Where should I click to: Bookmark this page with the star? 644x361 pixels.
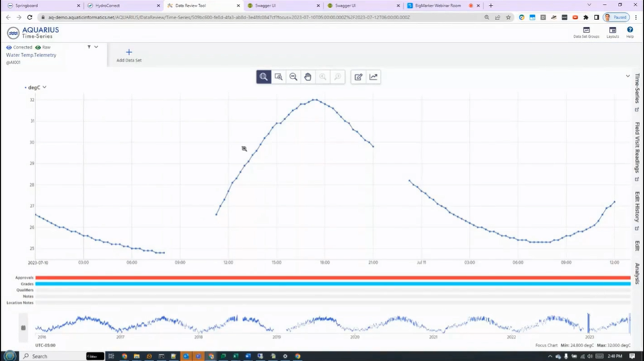508,17
